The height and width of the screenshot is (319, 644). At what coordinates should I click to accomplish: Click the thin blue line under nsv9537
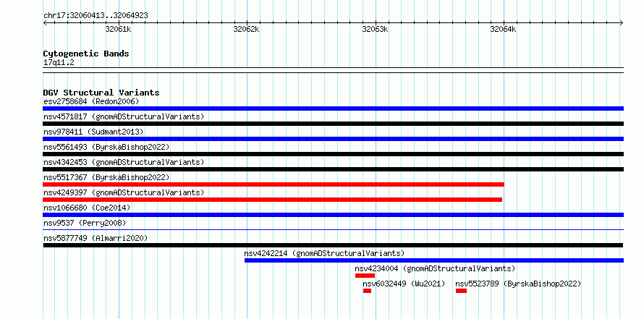tap(333, 230)
